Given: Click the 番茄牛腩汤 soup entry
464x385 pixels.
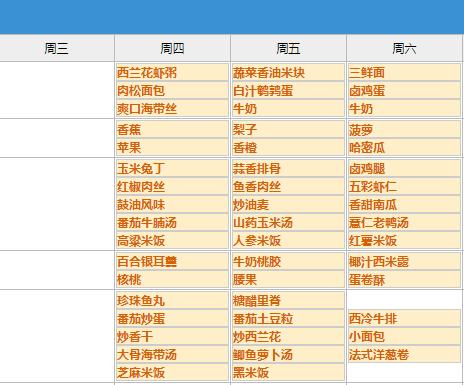Looking at the screenshot, I should (x=172, y=222).
